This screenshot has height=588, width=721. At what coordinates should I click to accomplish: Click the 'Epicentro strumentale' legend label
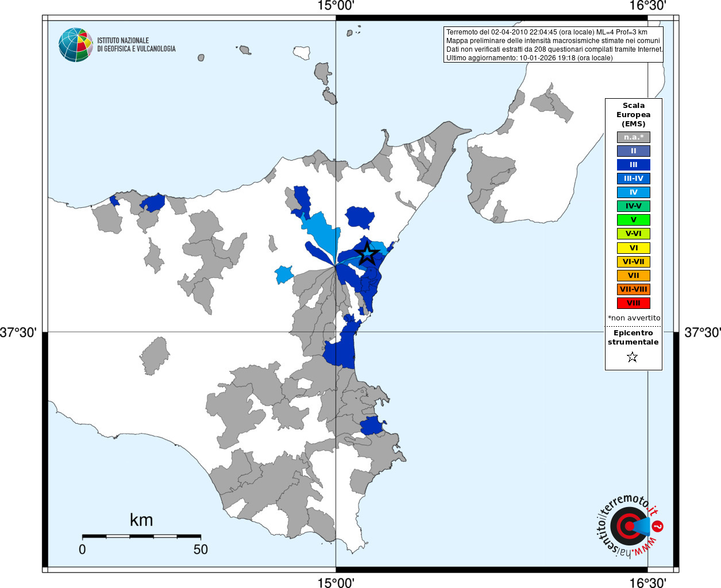633,338
